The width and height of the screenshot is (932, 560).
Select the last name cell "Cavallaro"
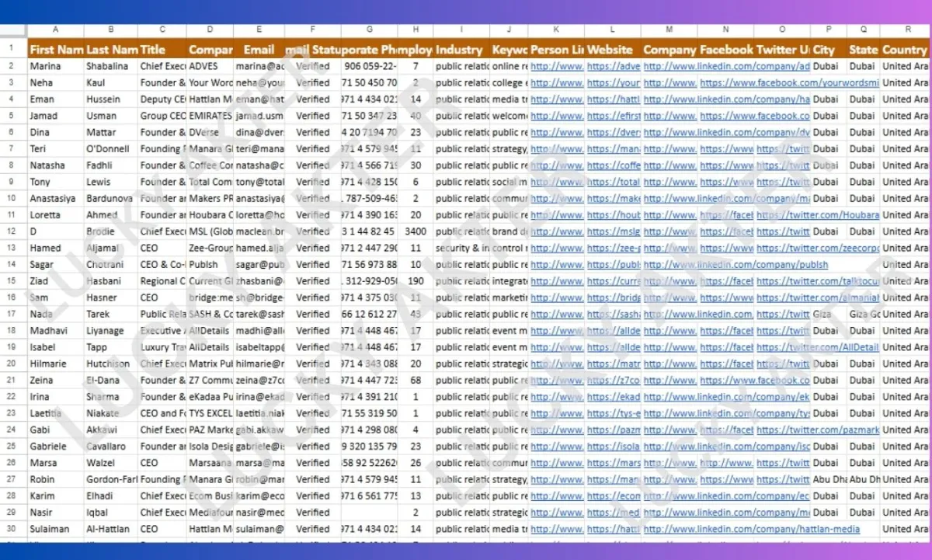111,447
